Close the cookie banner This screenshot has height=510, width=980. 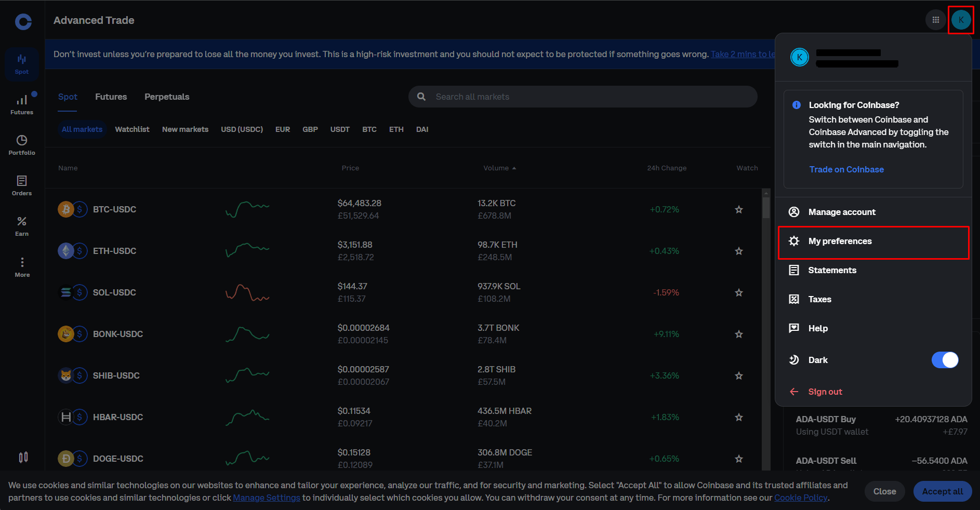(x=884, y=491)
